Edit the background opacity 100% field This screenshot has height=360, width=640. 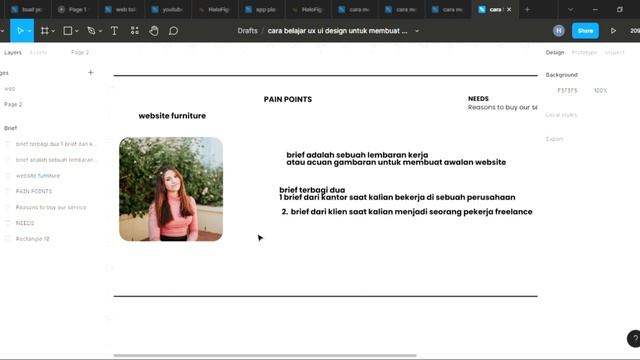(600, 91)
